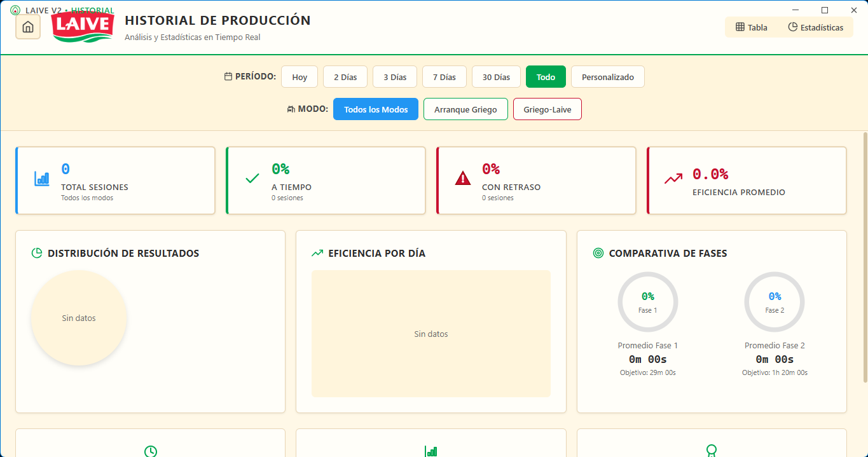Select the 30 Días period filter
The width and height of the screenshot is (868, 457).
[496, 77]
